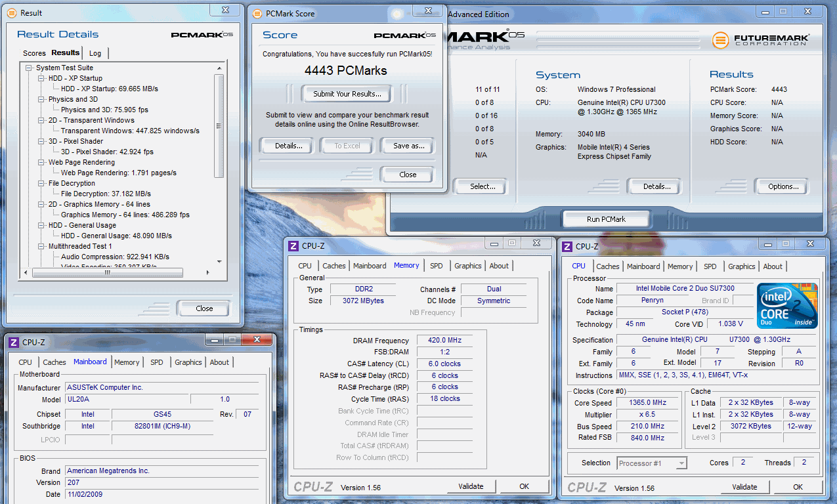Screen dimensions: 837x504
Task: Click the DRAM Frequency 420.0 MHz field
Action: pos(444,341)
